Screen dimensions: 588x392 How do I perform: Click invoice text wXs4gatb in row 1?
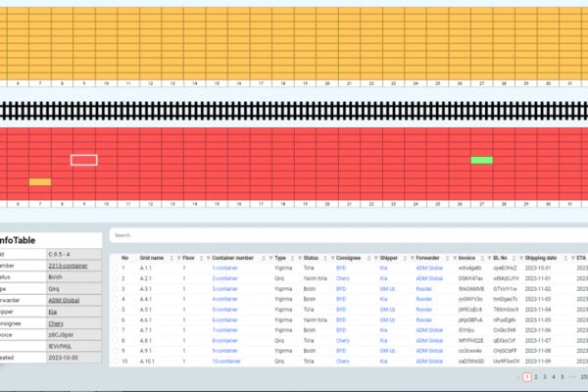click(x=469, y=269)
